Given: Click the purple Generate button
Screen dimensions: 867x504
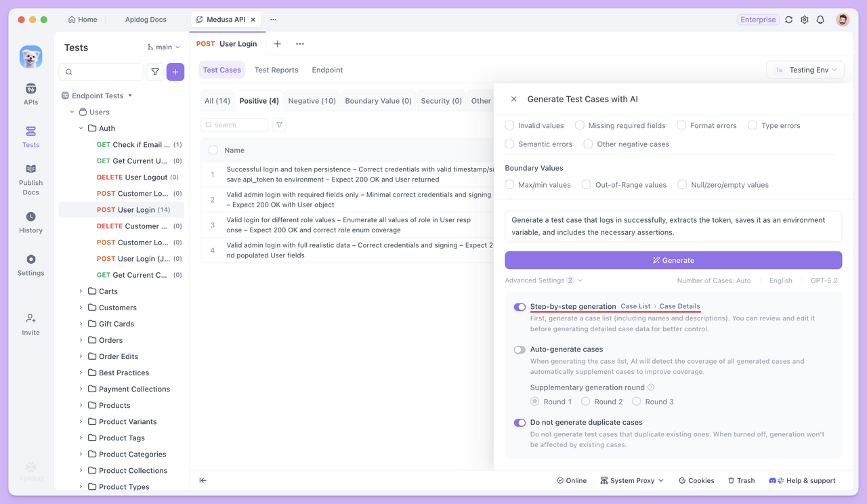Looking at the screenshot, I should click(x=673, y=260).
